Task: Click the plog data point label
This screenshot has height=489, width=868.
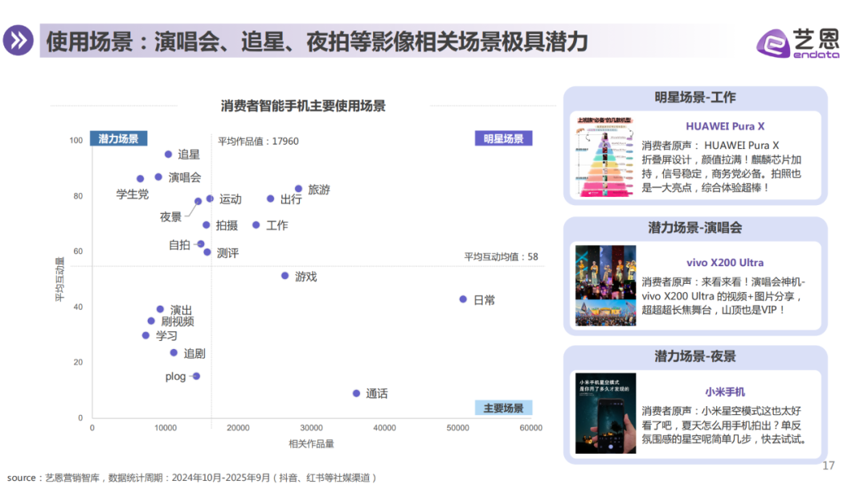Action: tap(175, 376)
